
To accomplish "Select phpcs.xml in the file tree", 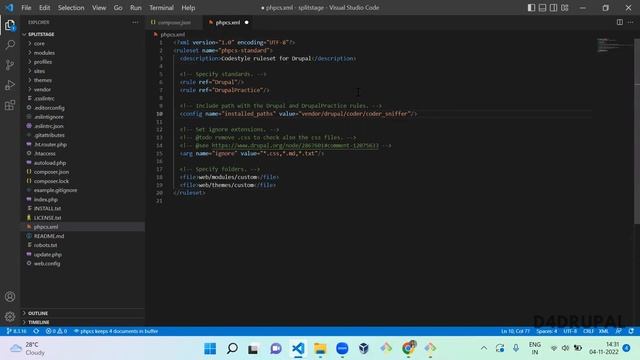I will click(82, 227).
